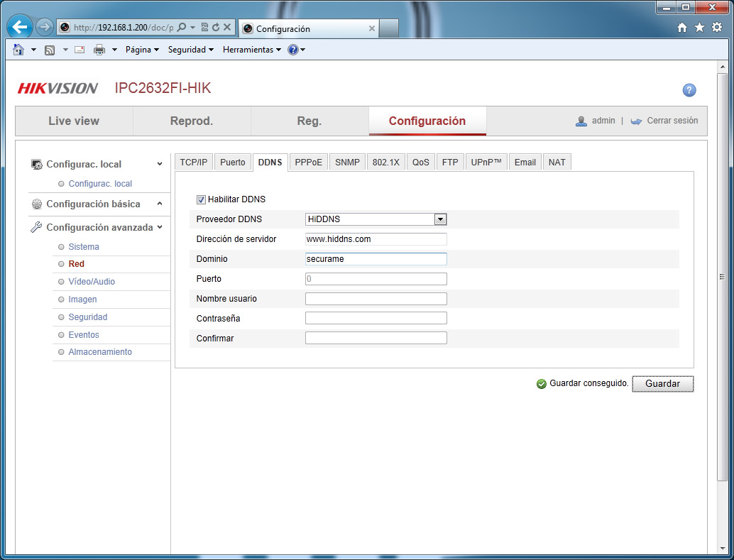The height and width of the screenshot is (560, 734).
Task: Switch to Email tab
Action: click(x=525, y=163)
